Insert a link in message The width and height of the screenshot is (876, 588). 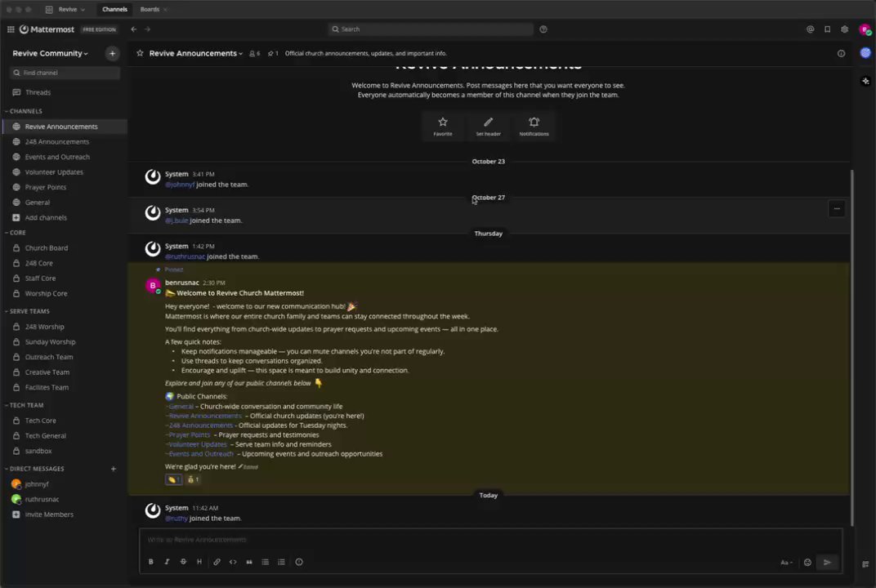tap(217, 562)
